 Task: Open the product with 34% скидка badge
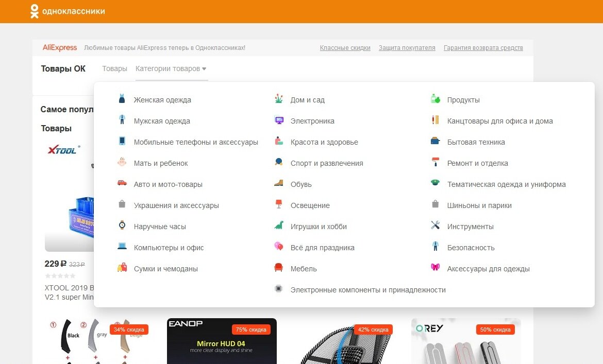[x=99, y=341]
